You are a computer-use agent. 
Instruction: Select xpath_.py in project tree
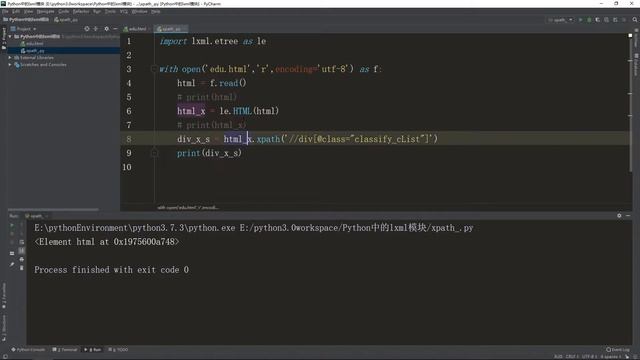[35, 51]
